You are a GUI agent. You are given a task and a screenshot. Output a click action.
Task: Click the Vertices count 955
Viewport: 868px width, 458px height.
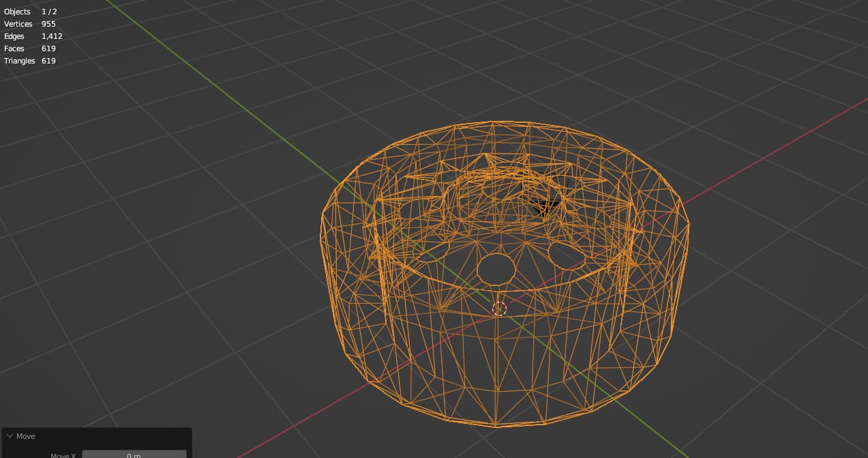(x=48, y=24)
